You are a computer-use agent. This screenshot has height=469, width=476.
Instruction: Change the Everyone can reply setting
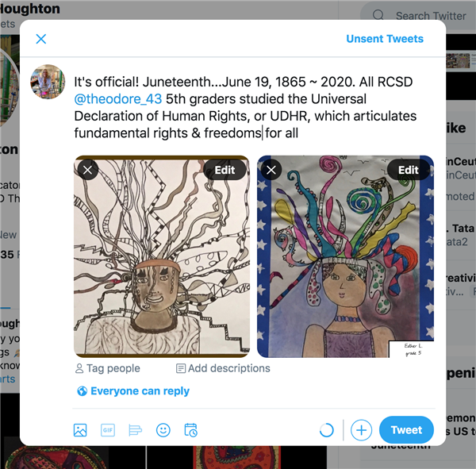point(133,391)
